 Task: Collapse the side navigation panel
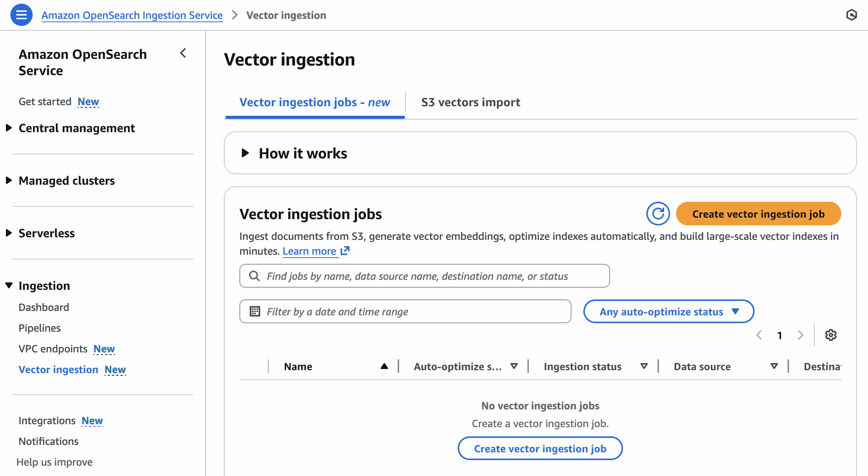pyautogui.click(x=183, y=53)
